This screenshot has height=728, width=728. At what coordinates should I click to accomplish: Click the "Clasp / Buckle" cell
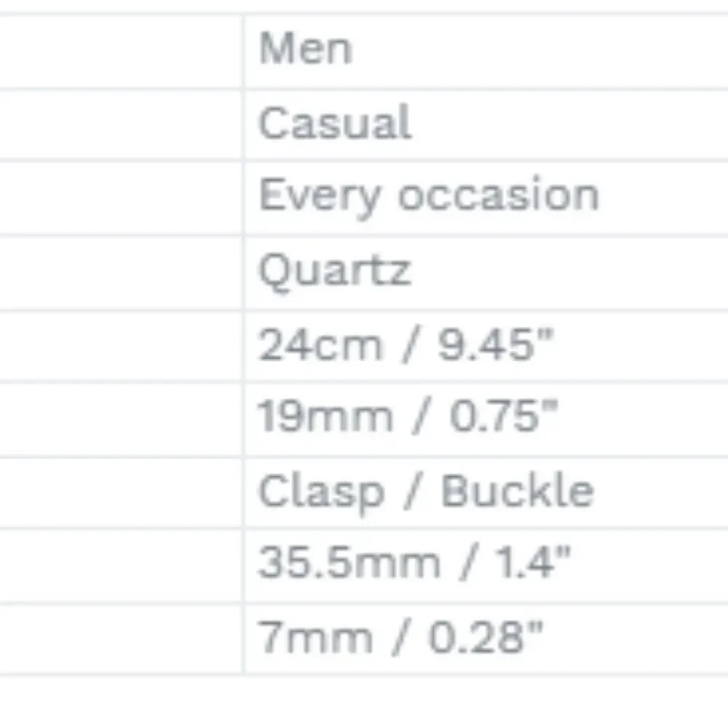[486, 493]
